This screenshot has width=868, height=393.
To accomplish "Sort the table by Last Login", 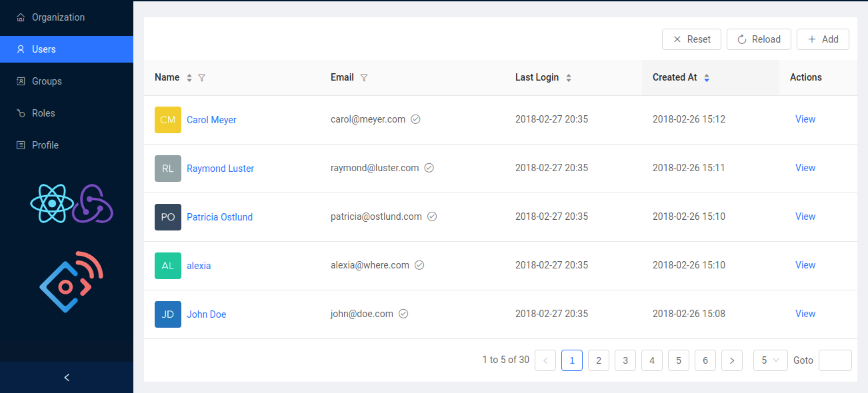I will point(568,77).
